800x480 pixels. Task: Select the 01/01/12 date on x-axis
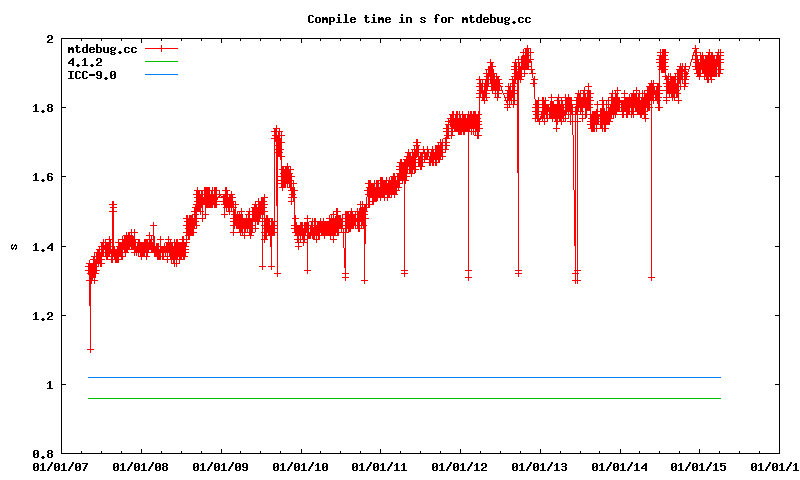(x=460, y=466)
